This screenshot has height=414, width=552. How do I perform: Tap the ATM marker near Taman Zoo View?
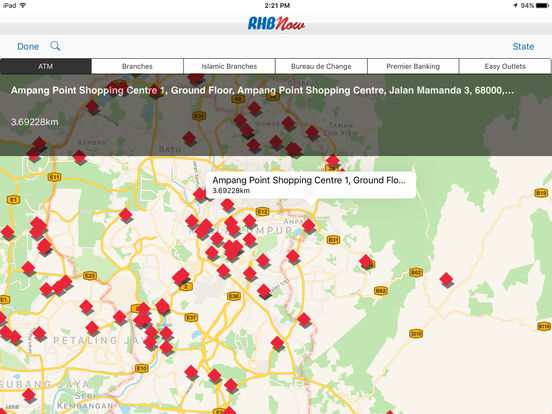pyautogui.click(x=312, y=132)
